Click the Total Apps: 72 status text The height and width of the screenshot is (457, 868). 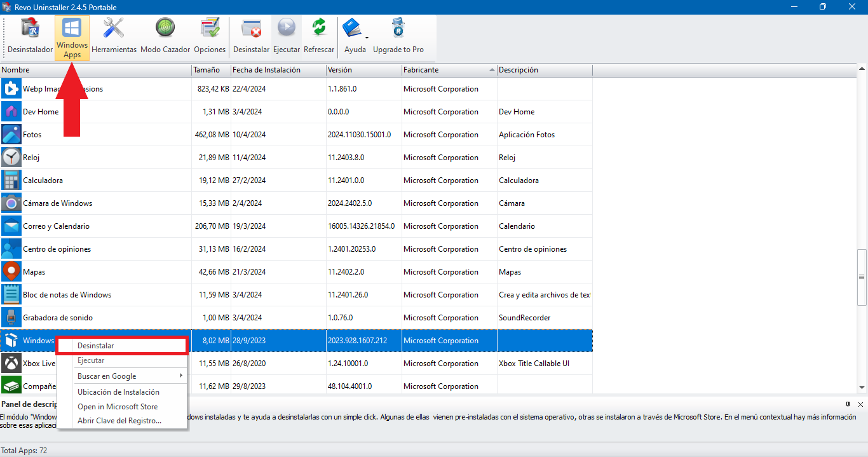[x=24, y=451]
